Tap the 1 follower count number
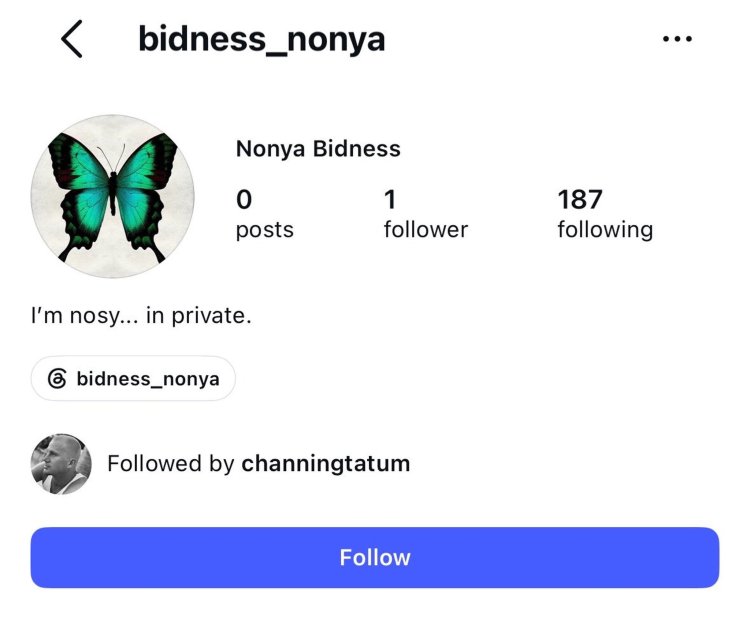Screen dimensions: 750x620 pyautogui.click(x=390, y=199)
